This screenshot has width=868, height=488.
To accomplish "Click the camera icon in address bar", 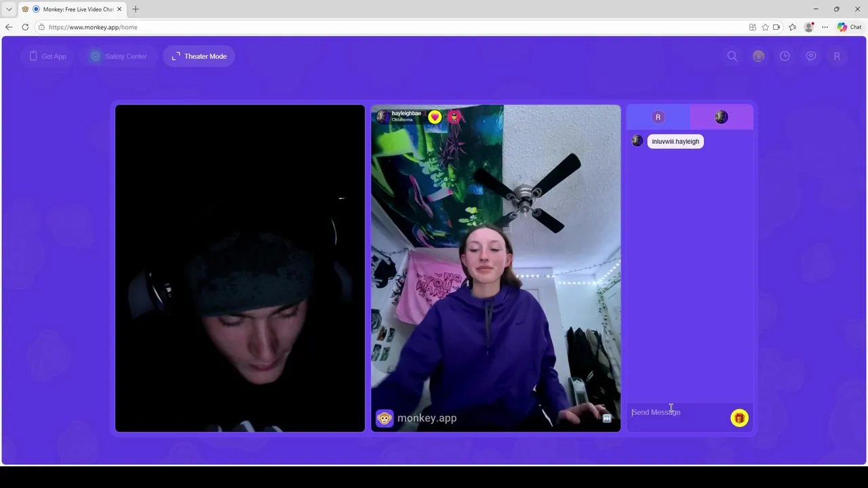I will (x=776, y=27).
